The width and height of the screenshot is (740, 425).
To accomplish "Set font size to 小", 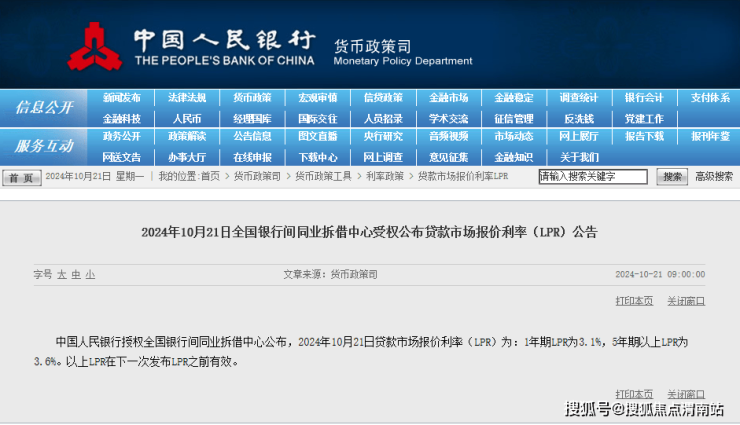I will [90, 275].
